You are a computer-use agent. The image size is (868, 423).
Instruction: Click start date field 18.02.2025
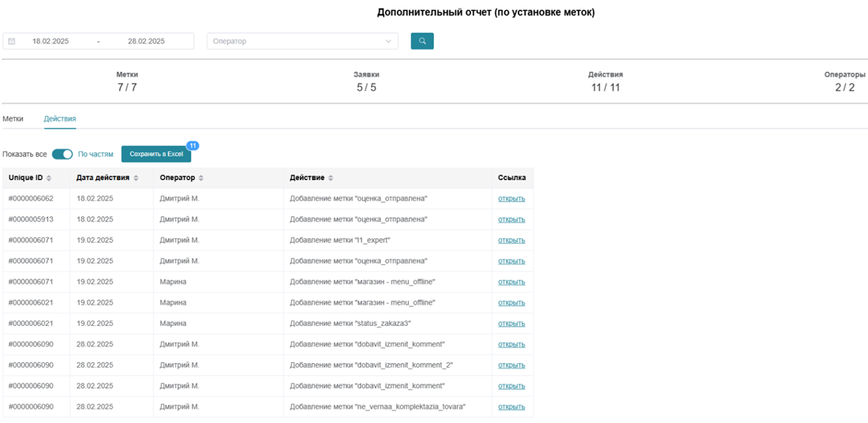point(51,41)
